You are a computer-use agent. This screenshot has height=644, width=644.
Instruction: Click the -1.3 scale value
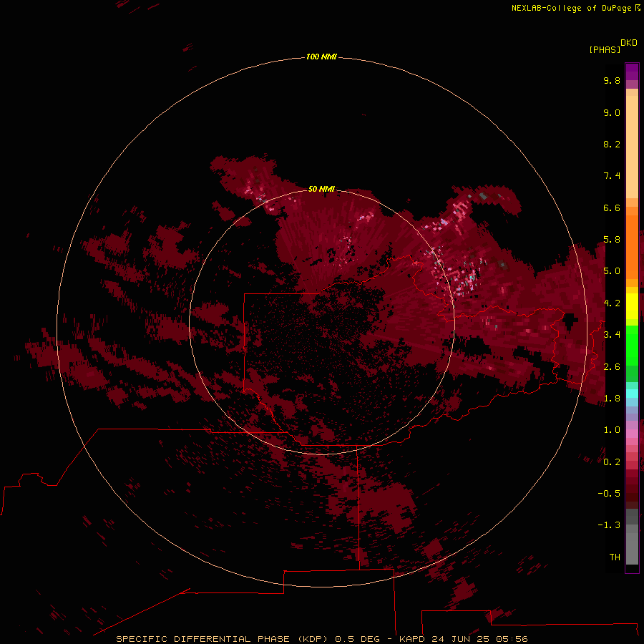(609, 525)
